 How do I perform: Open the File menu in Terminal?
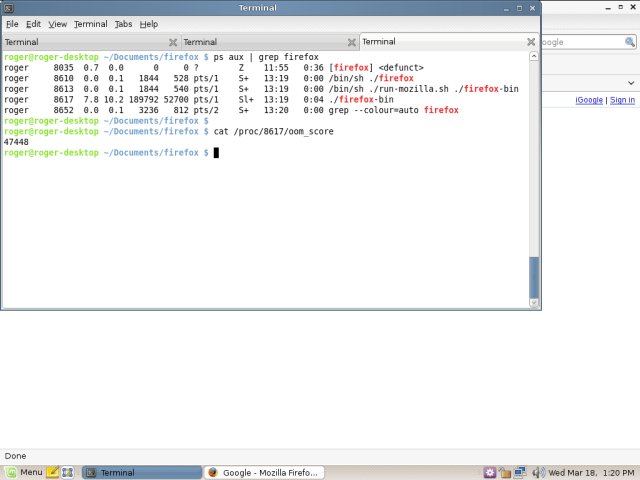coord(12,23)
